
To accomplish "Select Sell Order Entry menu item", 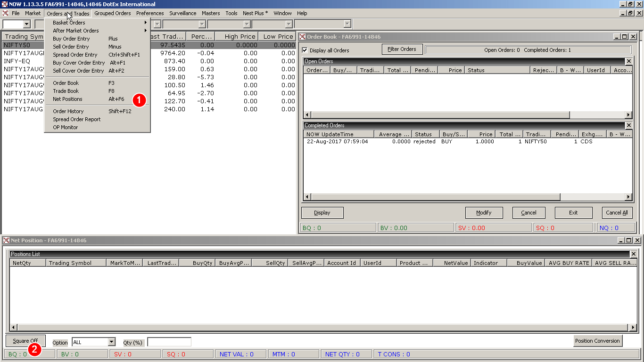I will point(97,47).
